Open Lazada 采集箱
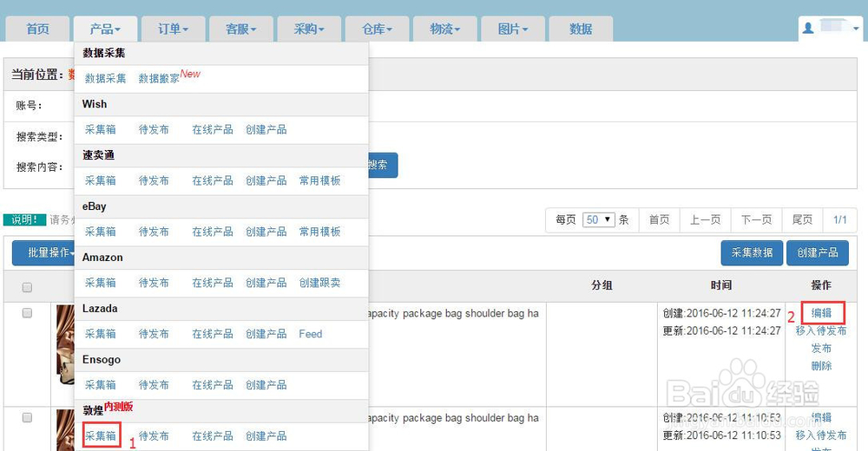The width and height of the screenshot is (868, 451). (100, 334)
